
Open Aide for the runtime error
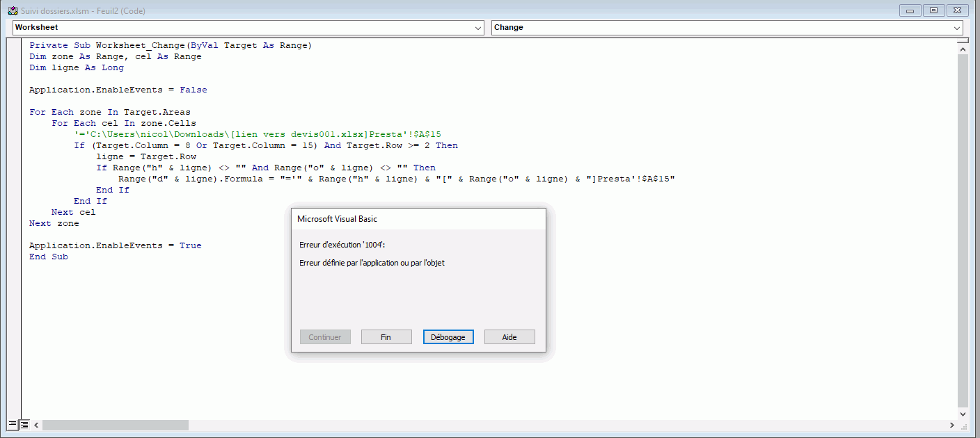tap(509, 337)
